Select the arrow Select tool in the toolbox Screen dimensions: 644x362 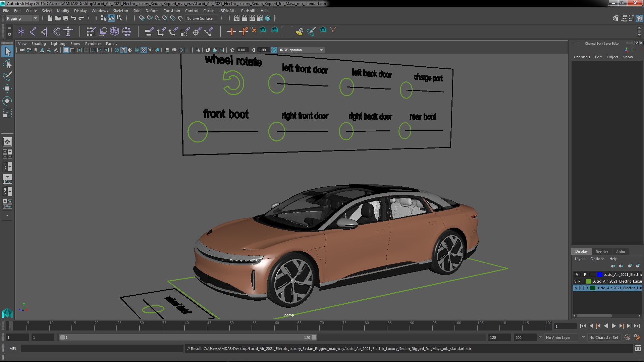click(x=7, y=51)
